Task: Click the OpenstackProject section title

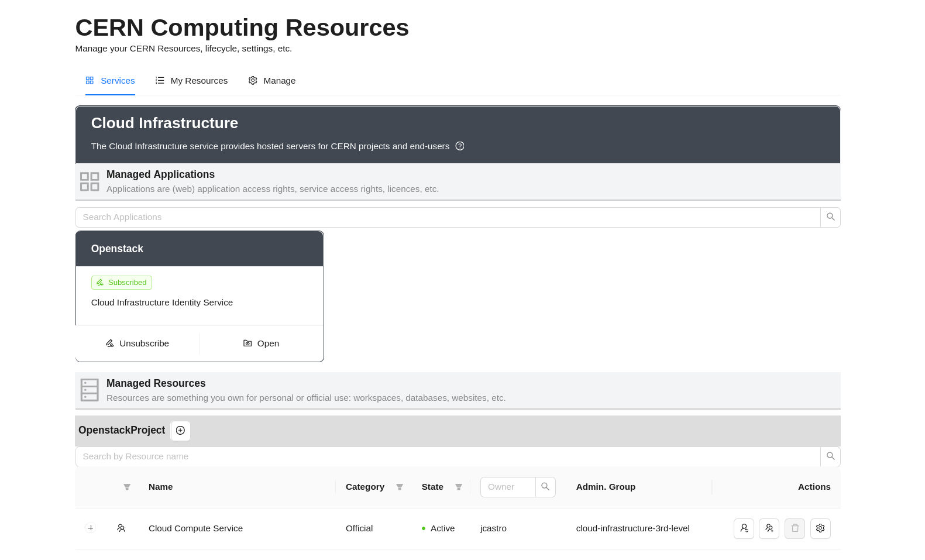Action: tap(122, 430)
